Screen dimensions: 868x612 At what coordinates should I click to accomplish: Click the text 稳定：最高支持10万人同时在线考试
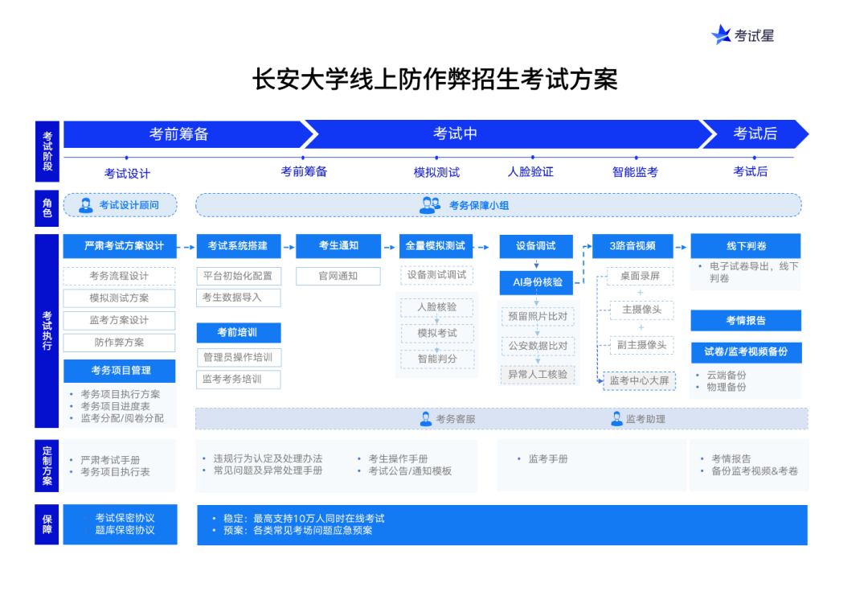pyautogui.click(x=304, y=519)
